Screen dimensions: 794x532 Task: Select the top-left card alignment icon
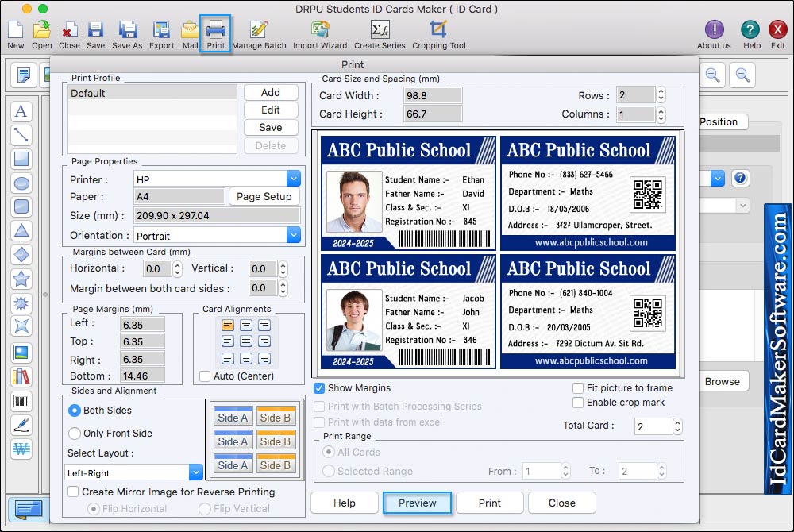(x=228, y=325)
